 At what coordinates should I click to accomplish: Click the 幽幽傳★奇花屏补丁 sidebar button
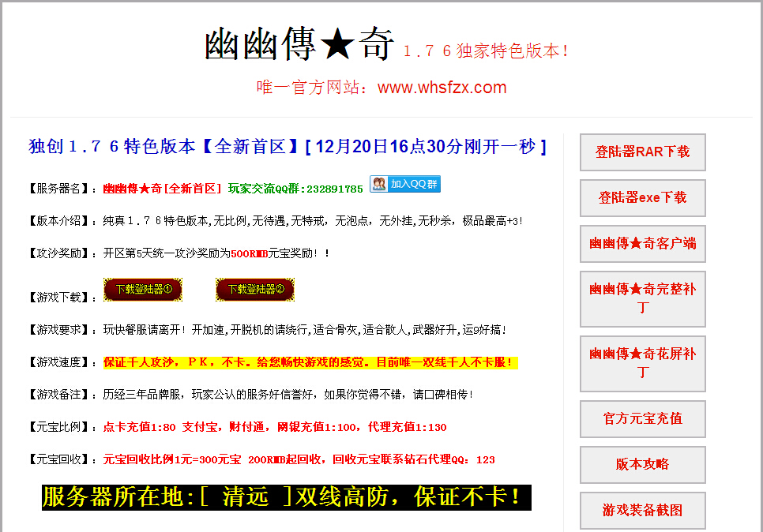tap(642, 363)
